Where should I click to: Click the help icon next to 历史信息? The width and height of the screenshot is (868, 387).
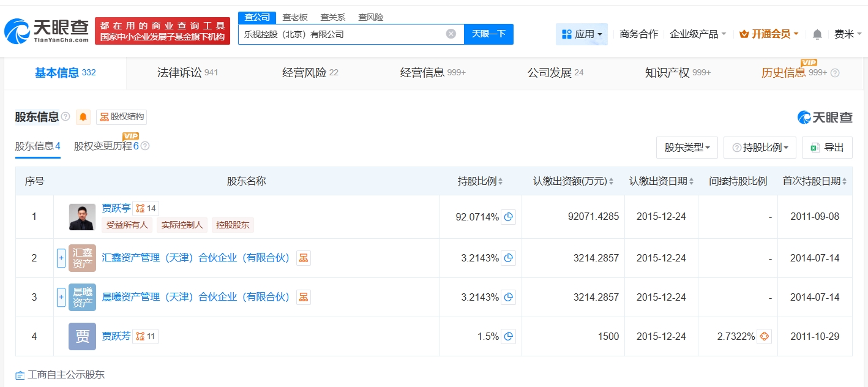click(x=835, y=73)
